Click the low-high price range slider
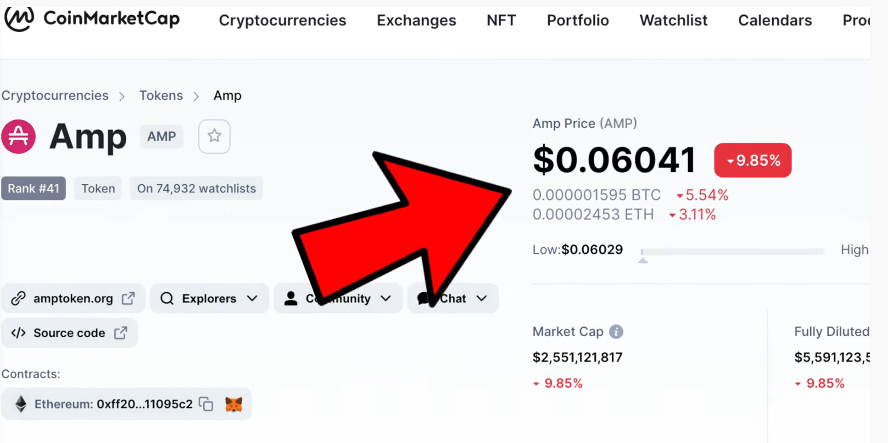This screenshot has width=888, height=443. pyautogui.click(x=732, y=252)
